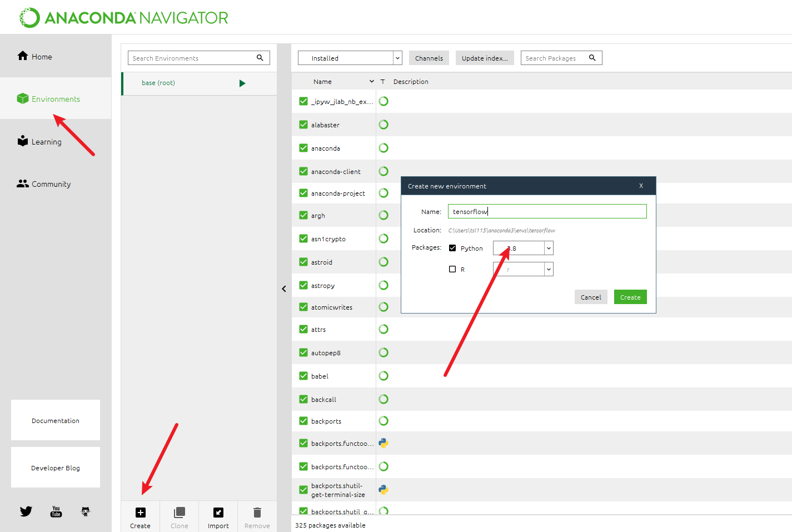
Task: Click the Python type icon for backports.shutil-get-terminal-size
Action: pyautogui.click(x=383, y=490)
